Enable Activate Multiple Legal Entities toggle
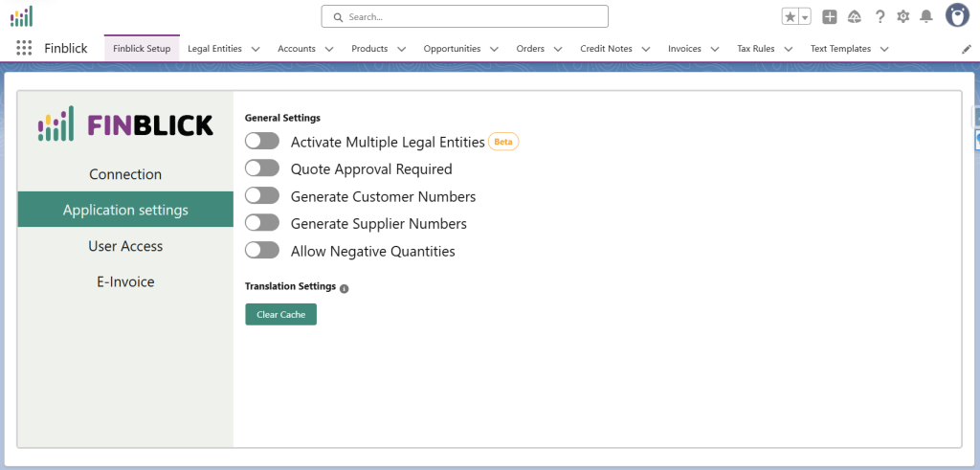 261,142
